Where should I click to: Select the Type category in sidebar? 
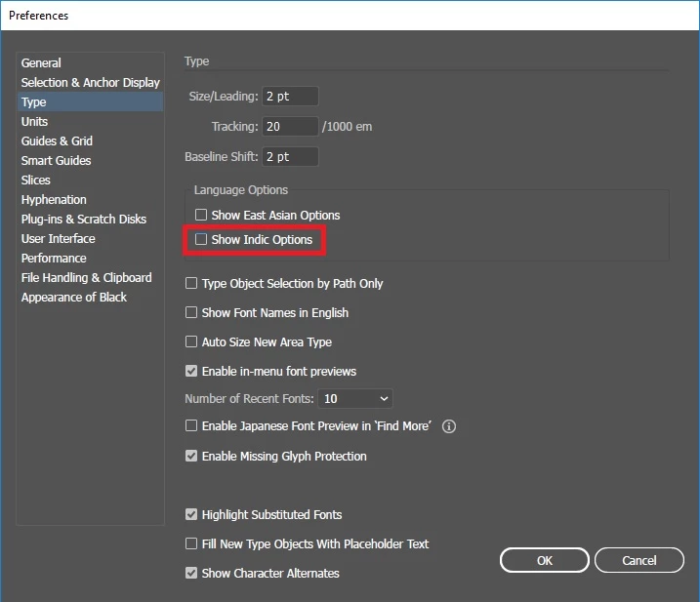[x=90, y=101]
